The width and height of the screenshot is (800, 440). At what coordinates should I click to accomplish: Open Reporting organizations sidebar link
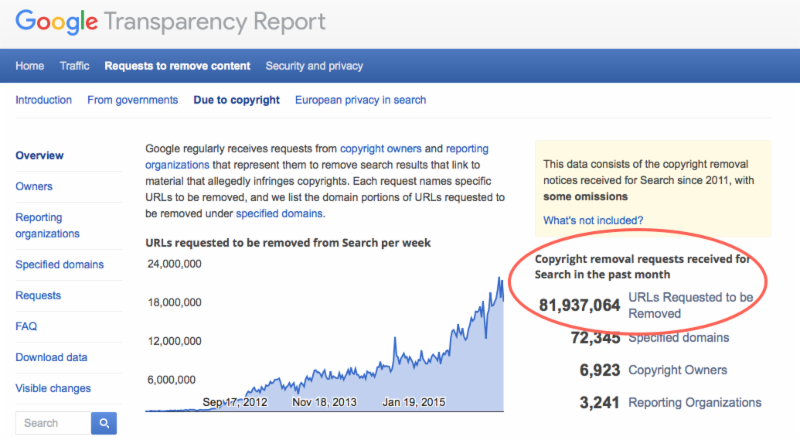[x=47, y=225]
